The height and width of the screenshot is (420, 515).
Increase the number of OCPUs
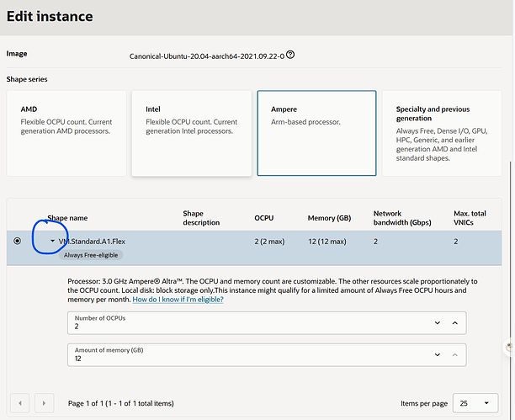point(455,323)
